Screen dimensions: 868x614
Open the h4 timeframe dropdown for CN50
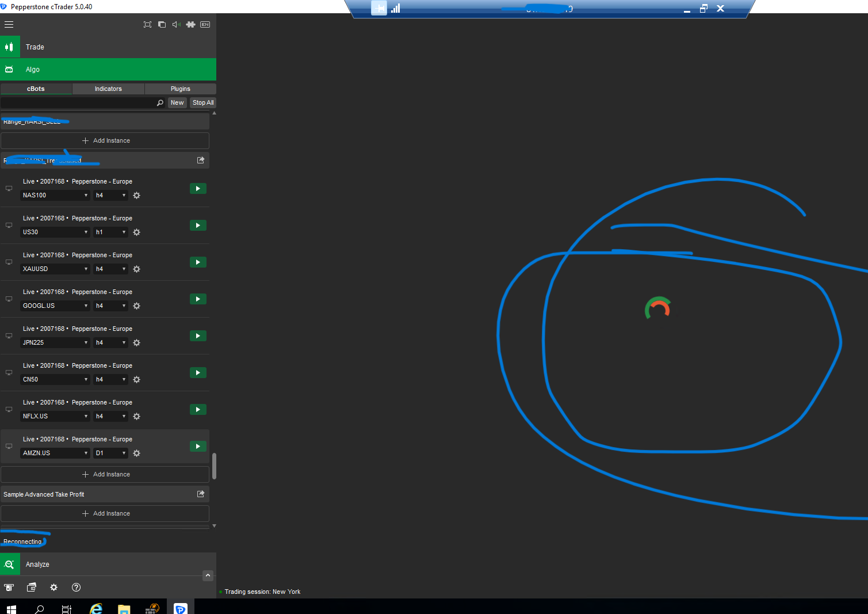point(110,379)
